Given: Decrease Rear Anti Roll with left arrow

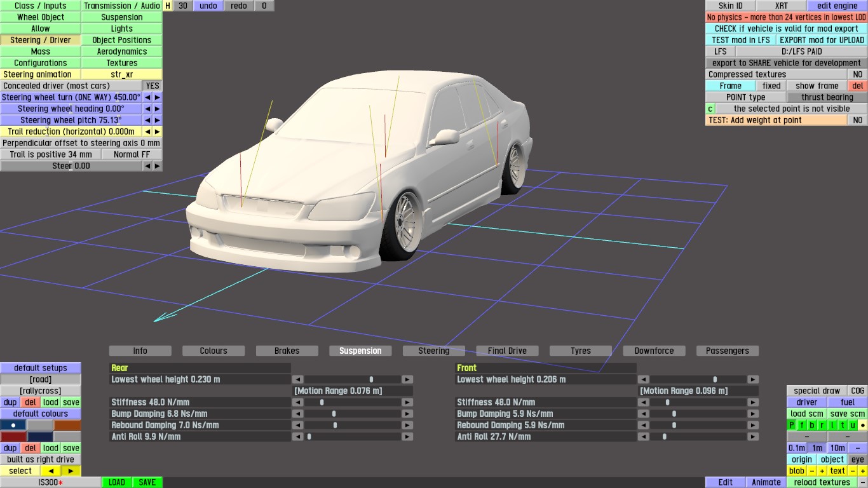Looking at the screenshot, I should click(297, 437).
